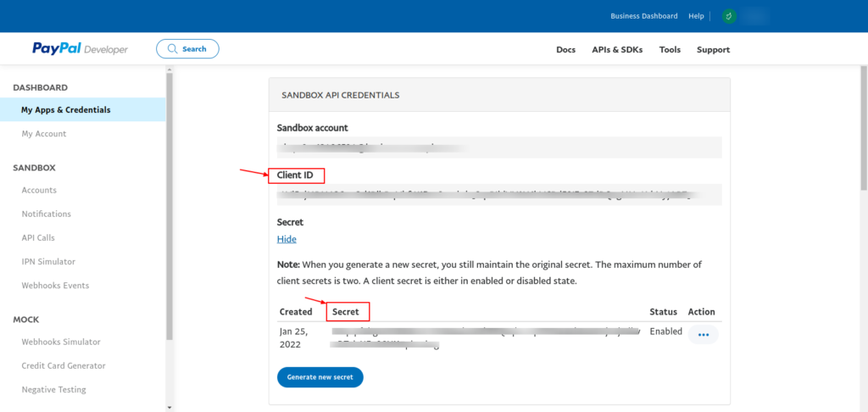Viewport: 868px width, 412px height.
Task: Click the Action column header
Action: click(x=701, y=312)
